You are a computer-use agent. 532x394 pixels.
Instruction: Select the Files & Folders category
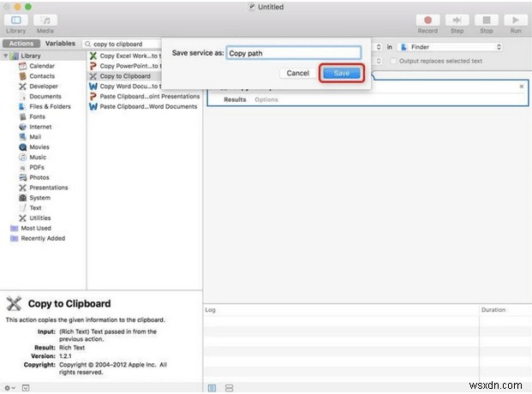[50, 106]
